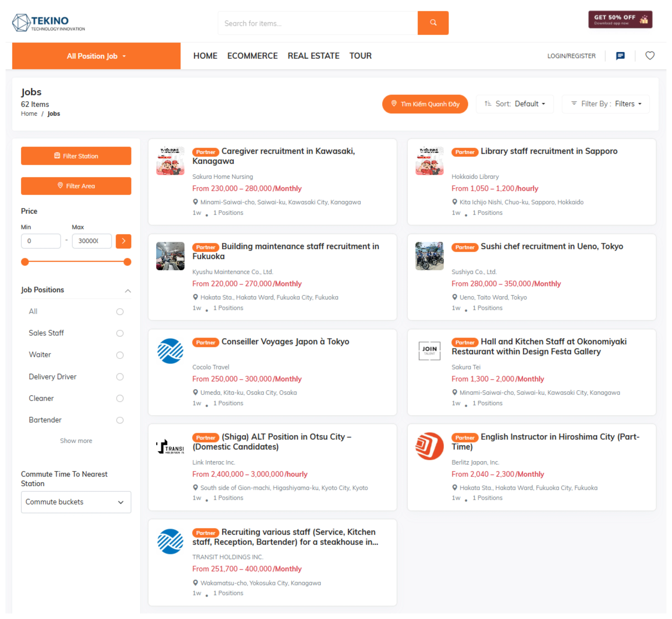672x619 pixels.
Task: Open the Sort Default dropdown
Action: [515, 104]
